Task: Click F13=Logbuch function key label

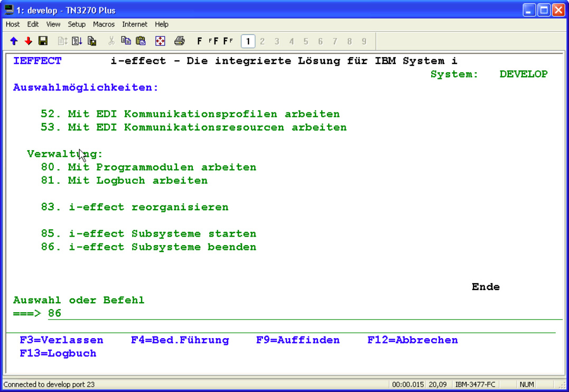Action: tap(58, 353)
